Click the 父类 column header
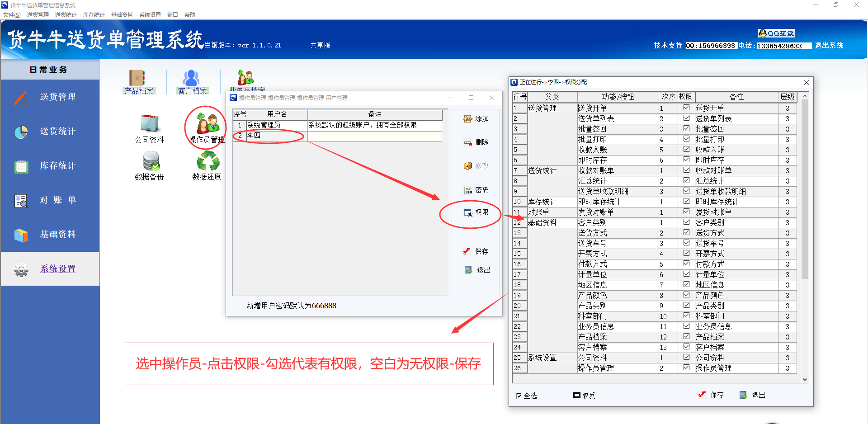Screen dimensions: 868x424 [x=552, y=97]
